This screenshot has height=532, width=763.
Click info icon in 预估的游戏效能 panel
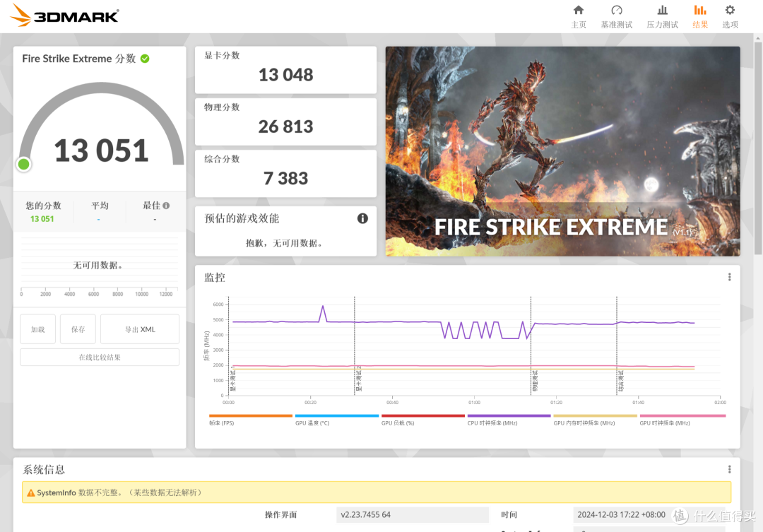[362, 218]
